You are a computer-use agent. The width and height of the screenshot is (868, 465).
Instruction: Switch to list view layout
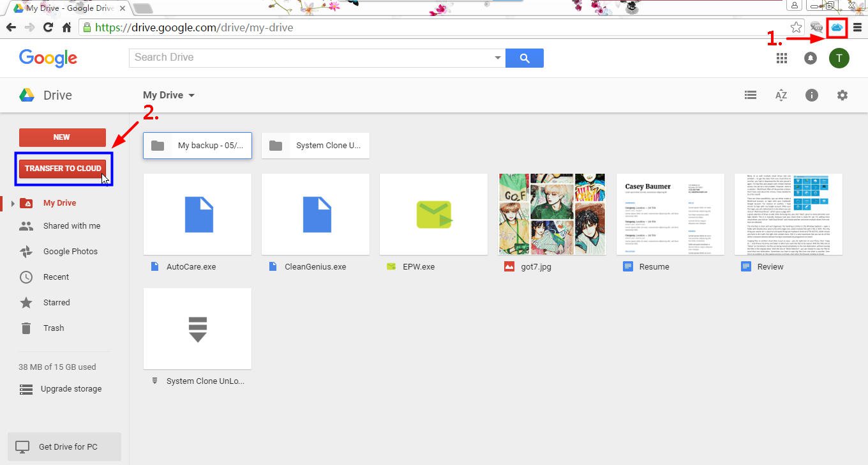coord(751,95)
